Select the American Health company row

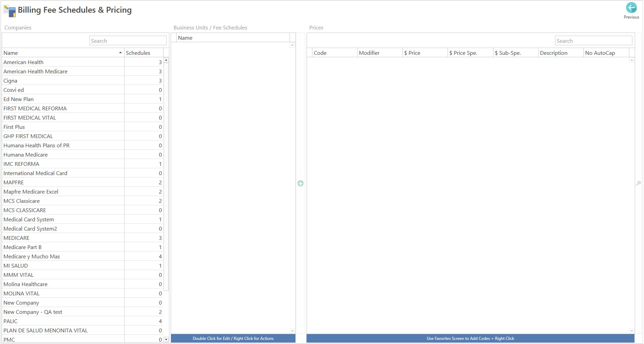(x=83, y=62)
